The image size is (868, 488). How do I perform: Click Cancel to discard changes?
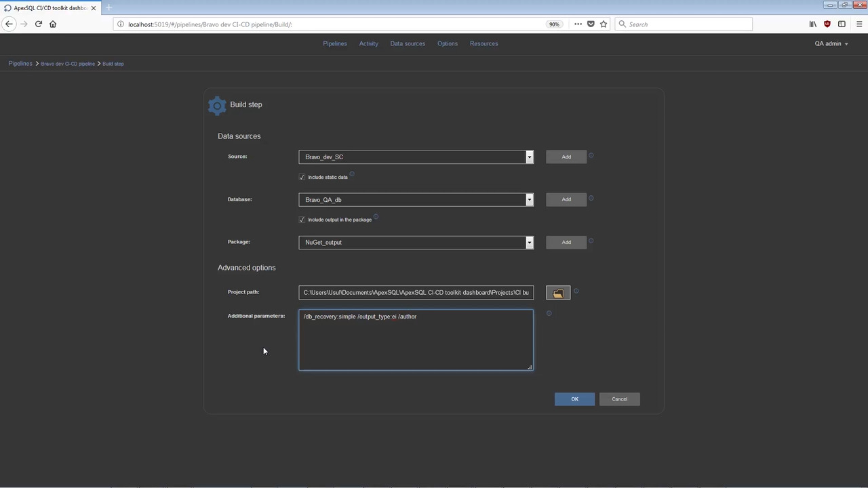619,399
